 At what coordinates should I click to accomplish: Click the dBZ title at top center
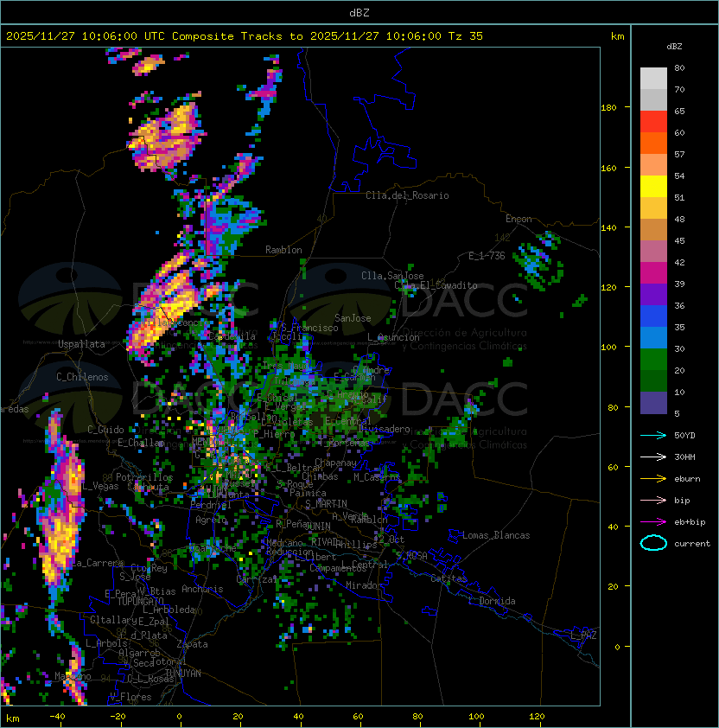[359, 13]
